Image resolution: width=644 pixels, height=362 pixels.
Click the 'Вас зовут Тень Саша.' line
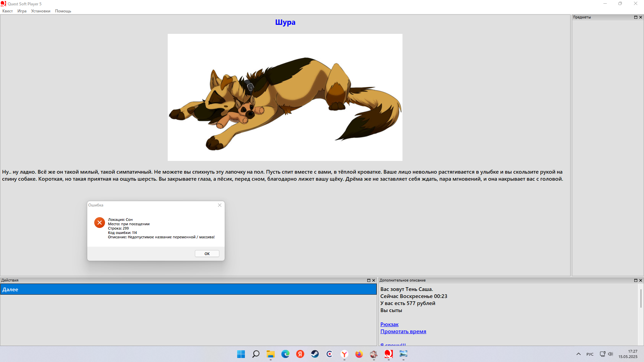point(407,289)
